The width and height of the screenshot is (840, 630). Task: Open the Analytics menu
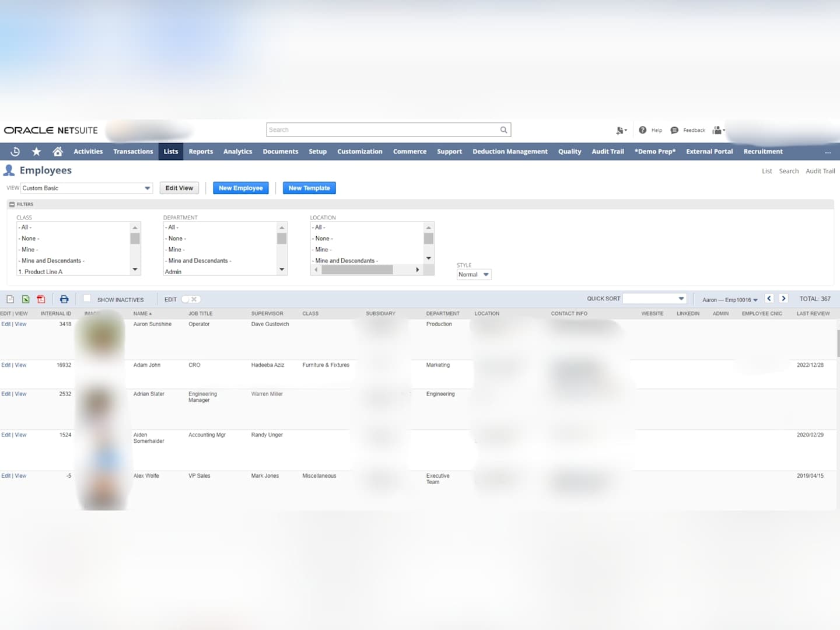pos(238,152)
